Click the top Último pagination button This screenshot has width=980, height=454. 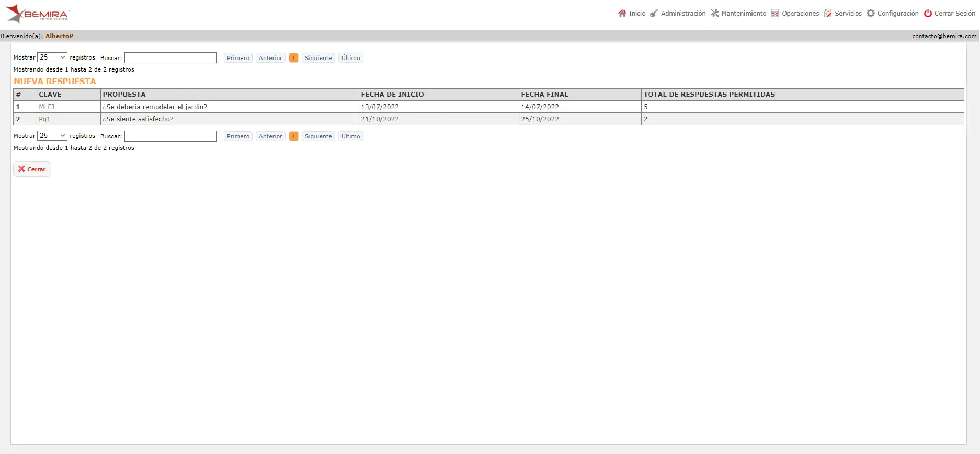[351, 58]
